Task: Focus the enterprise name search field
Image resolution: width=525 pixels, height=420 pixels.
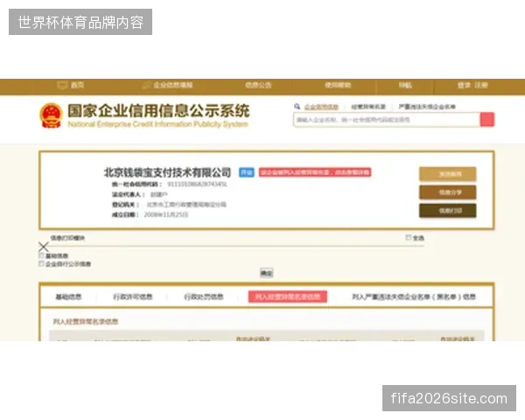Action: coord(387,120)
